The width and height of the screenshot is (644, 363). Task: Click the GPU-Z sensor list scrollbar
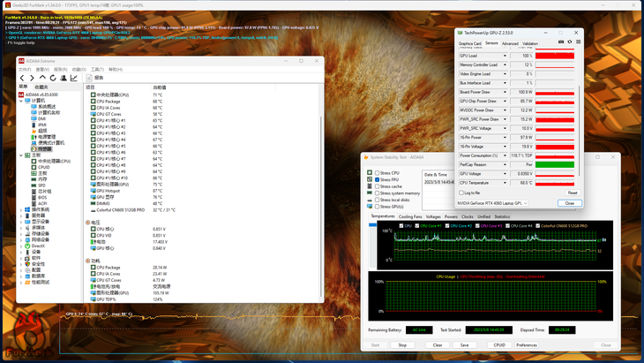[x=579, y=131]
